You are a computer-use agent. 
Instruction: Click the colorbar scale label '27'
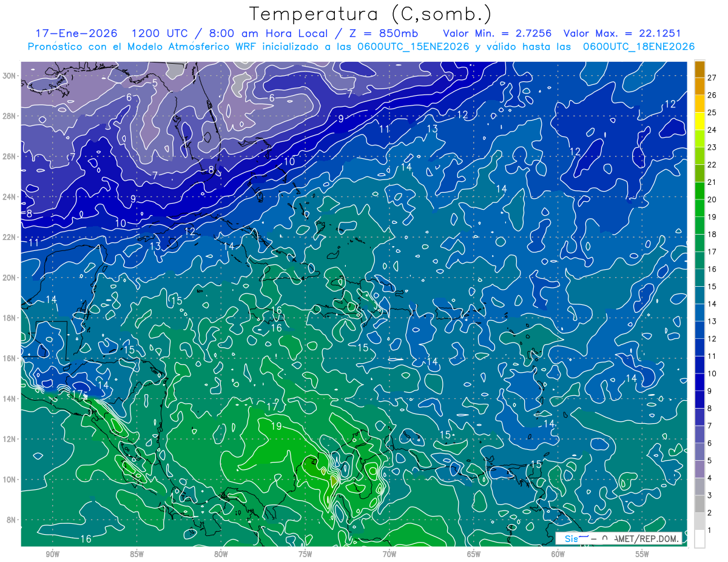[712, 78]
